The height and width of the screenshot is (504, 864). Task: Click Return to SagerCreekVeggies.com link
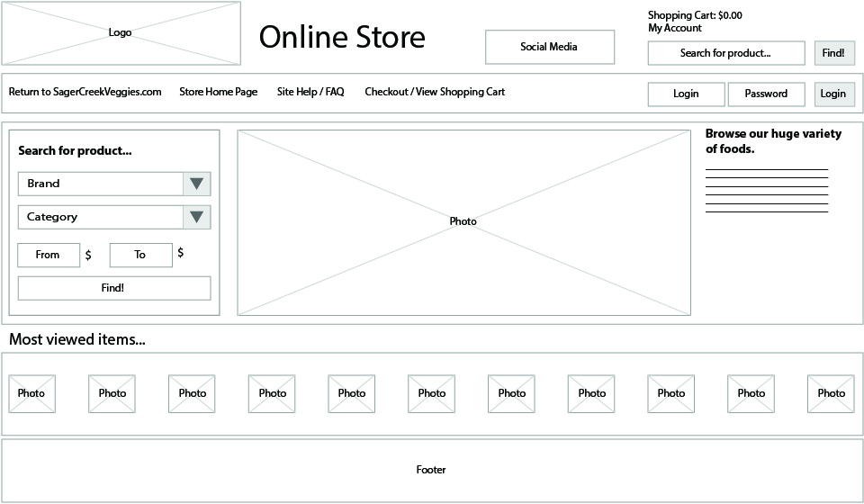(x=85, y=92)
